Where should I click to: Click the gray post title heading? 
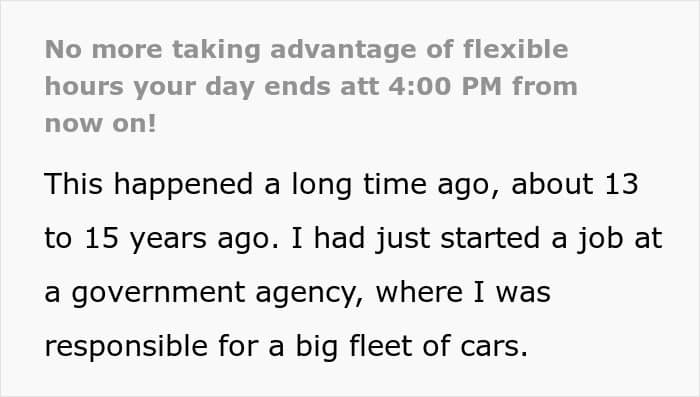[x=311, y=86]
